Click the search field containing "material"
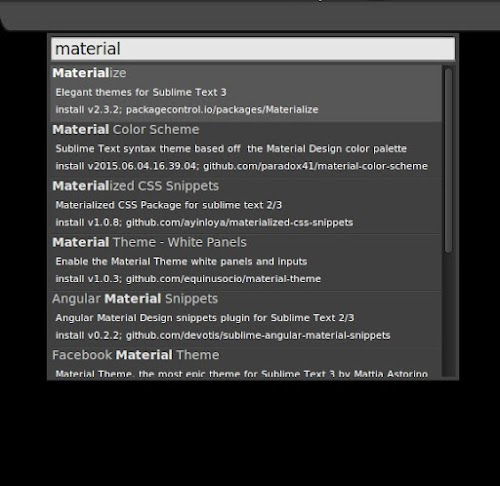Screen dimensions: 500x486 [x=253, y=49]
